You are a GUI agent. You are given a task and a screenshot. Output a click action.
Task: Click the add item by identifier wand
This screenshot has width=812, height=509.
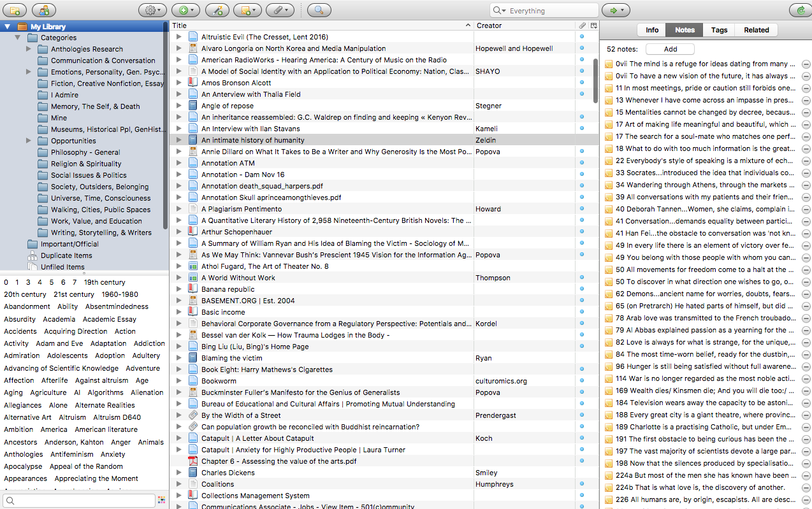[x=217, y=10]
